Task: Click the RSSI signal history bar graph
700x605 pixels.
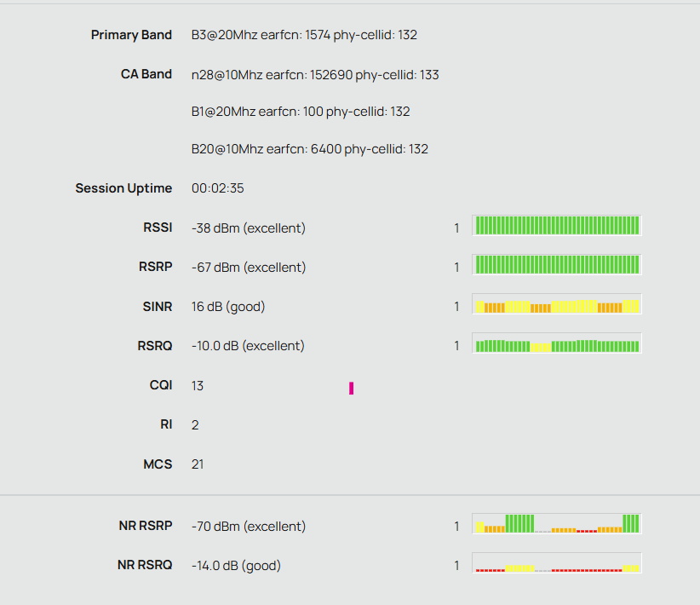Action: click(556, 226)
